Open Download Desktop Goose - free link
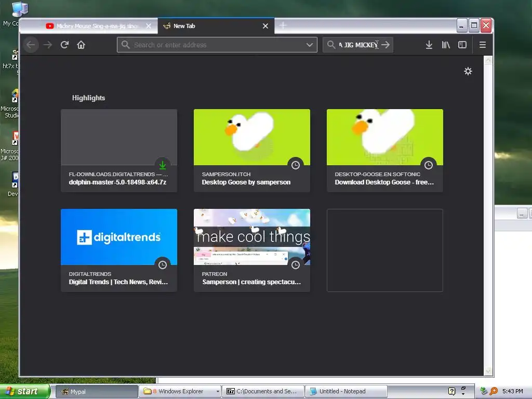532x399 pixels. click(x=384, y=182)
